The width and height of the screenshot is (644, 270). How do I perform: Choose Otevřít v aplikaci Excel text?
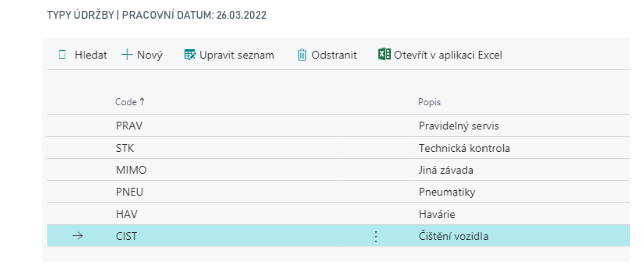coord(448,55)
